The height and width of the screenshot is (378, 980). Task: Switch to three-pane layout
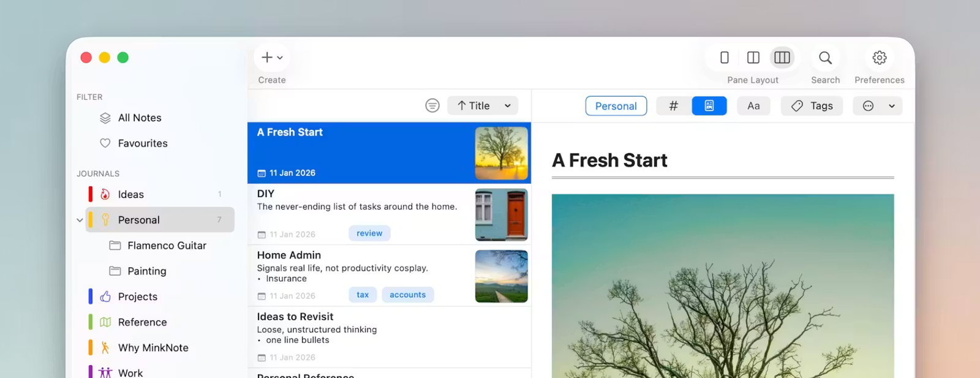pyautogui.click(x=782, y=58)
